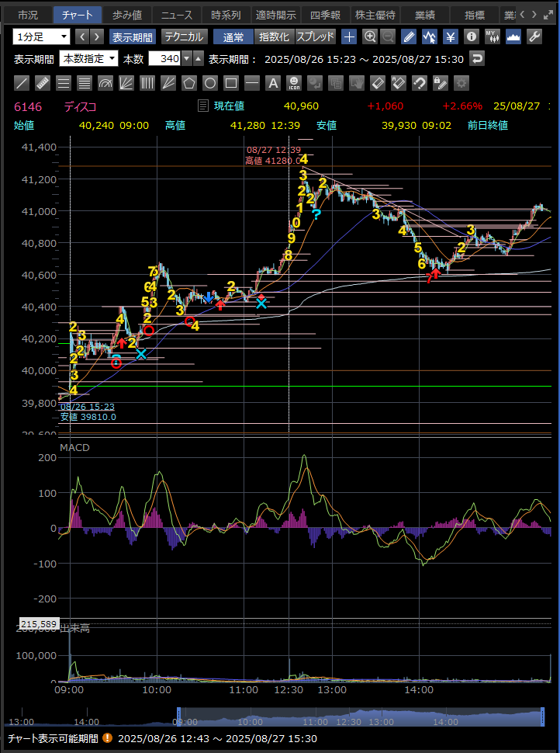Open the 1分足 timeframe dropdown

[41, 36]
